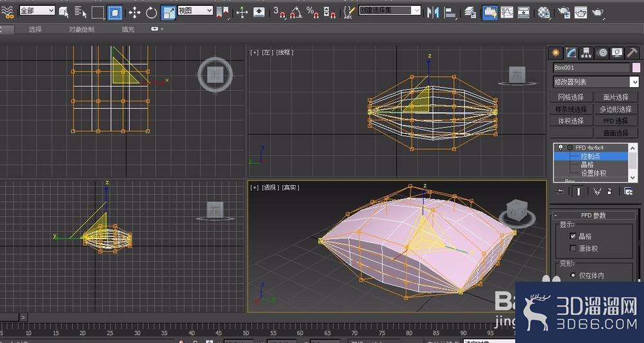Open the 选择 ribbon tab
The image size is (644, 343).
click(35, 29)
